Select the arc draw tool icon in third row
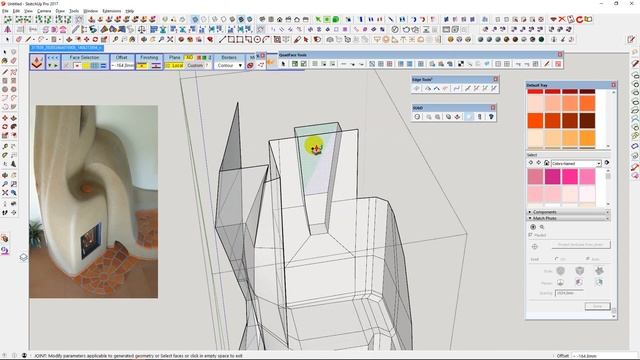This screenshot has height=360, width=640. pos(266,40)
